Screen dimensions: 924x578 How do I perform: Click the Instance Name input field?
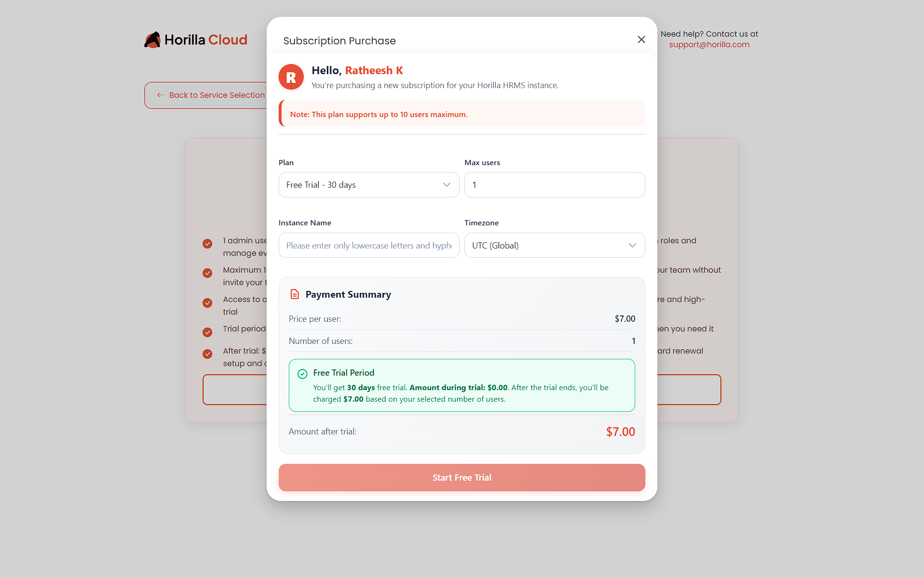click(x=368, y=245)
